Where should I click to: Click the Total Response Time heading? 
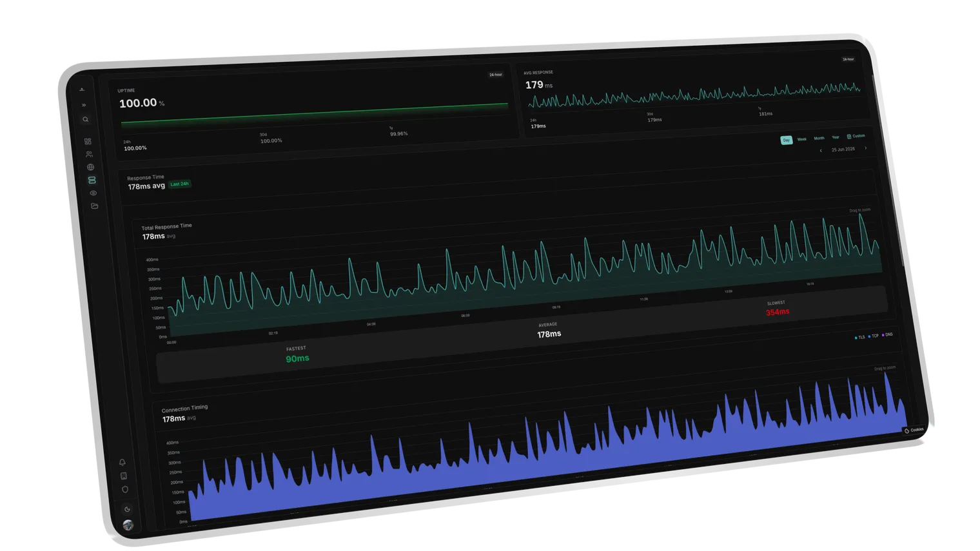click(167, 227)
